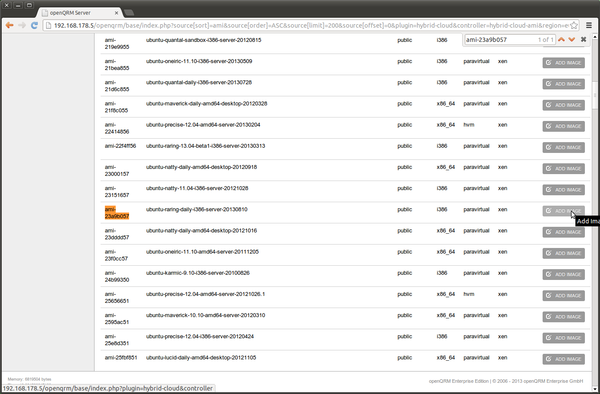Add image ubuntu-karmic-9.10-i386-server-20100826
This screenshot has height=394, width=600.
click(x=563, y=274)
